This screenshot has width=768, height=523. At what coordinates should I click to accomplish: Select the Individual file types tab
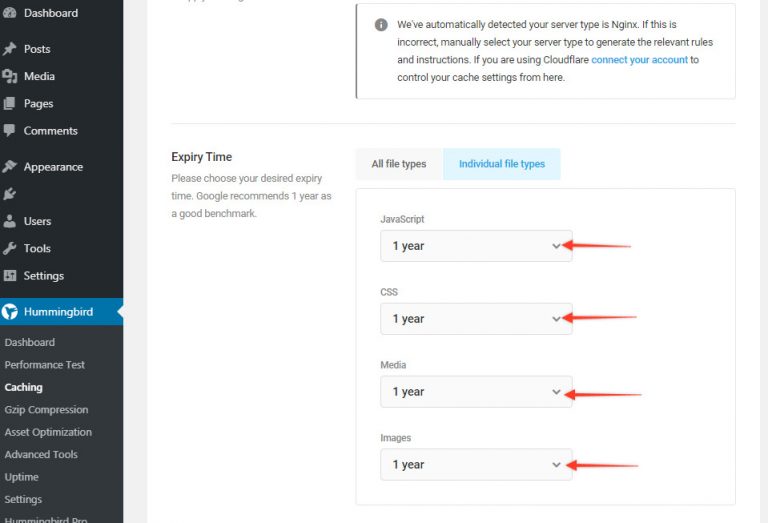[x=502, y=164]
